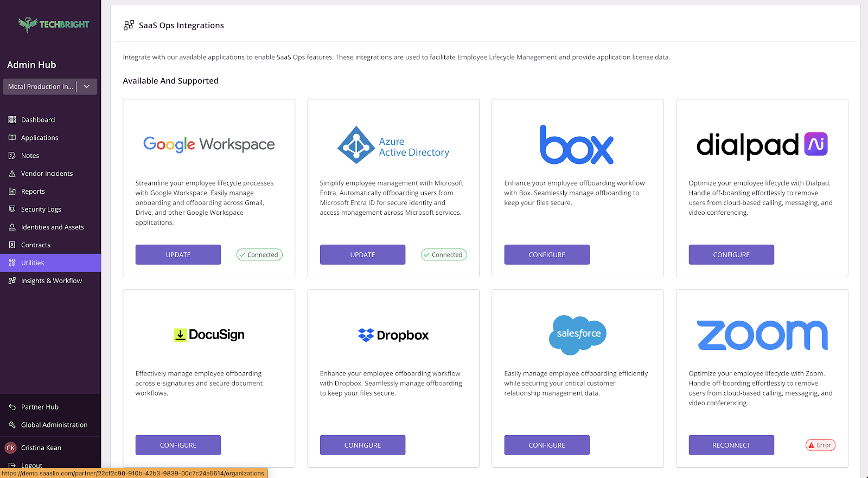The width and height of the screenshot is (868, 478).
Task: Expand the organization dropdown chevron
Action: pyautogui.click(x=86, y=87)
